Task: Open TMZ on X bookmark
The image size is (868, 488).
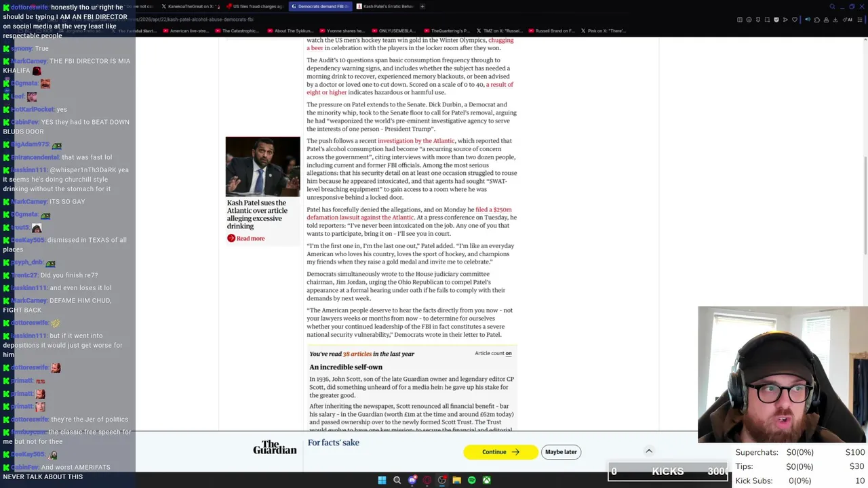Action: [498, 30]
